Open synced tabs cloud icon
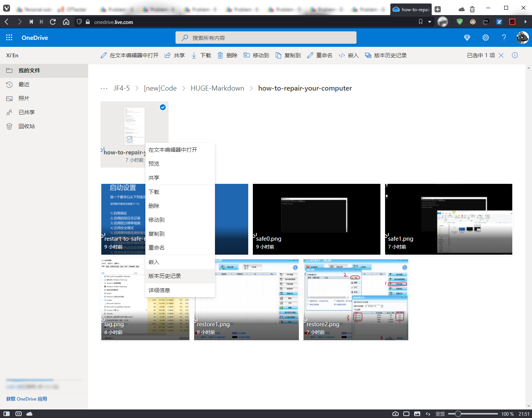 pyautogui.click(x=462, y=9)
